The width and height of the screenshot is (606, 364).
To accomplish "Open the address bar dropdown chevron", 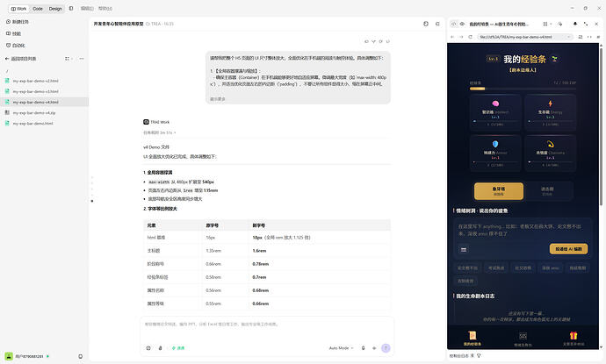I will [569, 37].
